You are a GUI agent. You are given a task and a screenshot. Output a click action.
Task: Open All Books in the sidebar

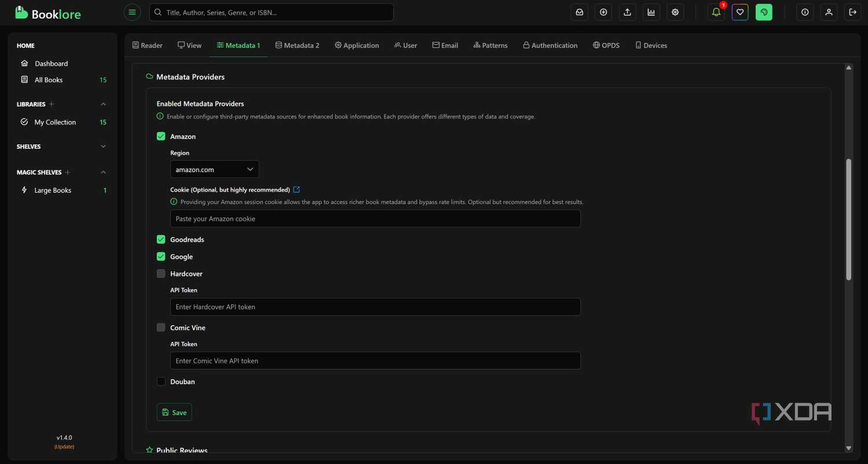(49, 80)
